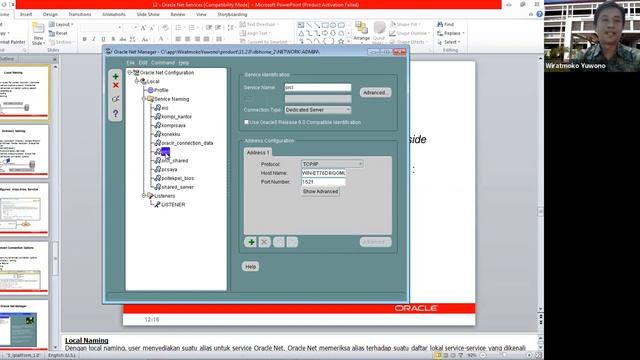Click the Clear Formatting icon in ribbon
This screenshot has width=640, height=360.
[x=165, y=27]
